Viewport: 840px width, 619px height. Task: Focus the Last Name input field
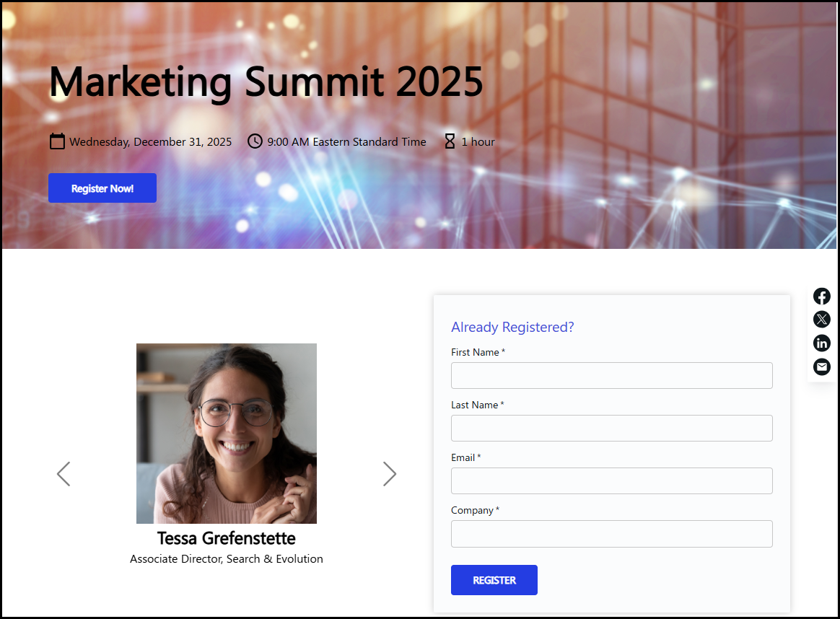coord(611,429)
